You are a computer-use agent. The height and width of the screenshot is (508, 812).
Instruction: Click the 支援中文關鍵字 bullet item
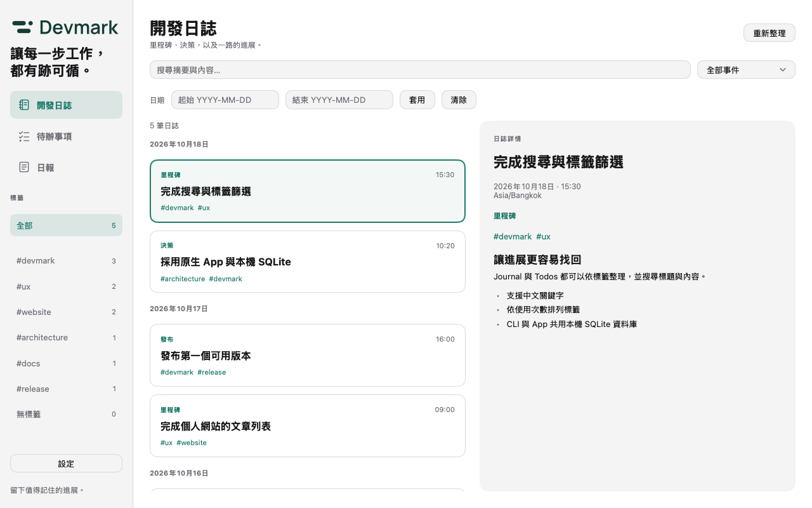click(535, 295)
